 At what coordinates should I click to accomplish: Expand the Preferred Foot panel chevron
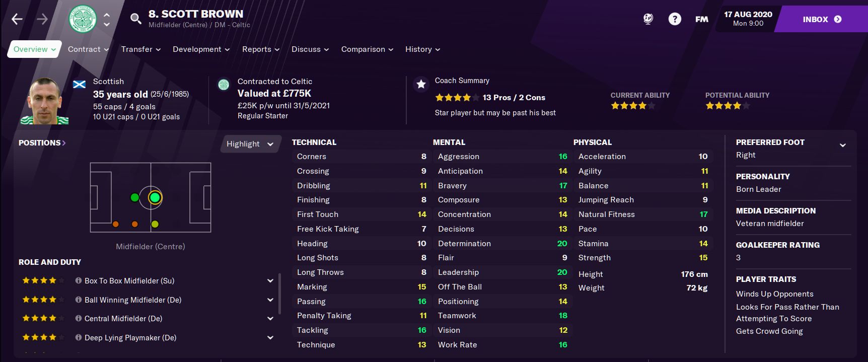pos(842,146)
